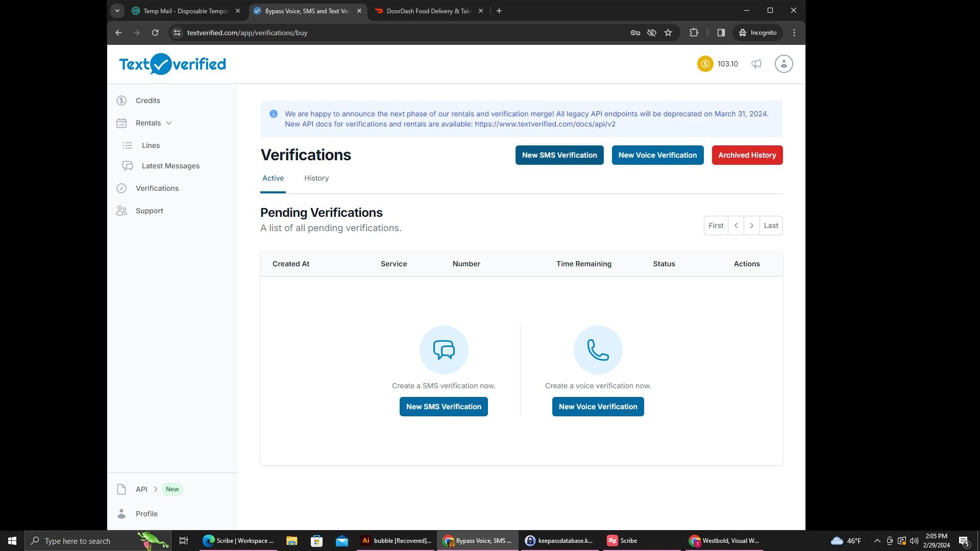Show hidden system tray icons
The height and width of the screenshot is (551, 980).
(x=877, y=541)
